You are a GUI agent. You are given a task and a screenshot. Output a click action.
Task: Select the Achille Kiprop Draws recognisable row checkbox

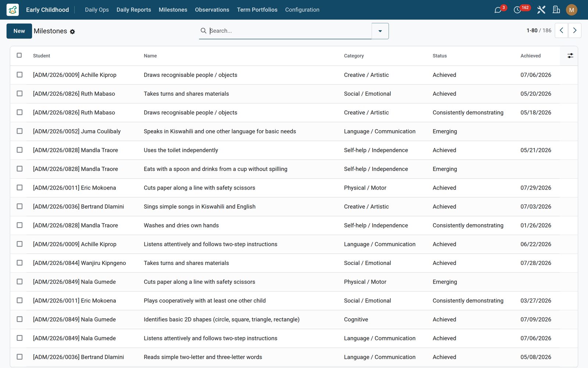(19, 75)
